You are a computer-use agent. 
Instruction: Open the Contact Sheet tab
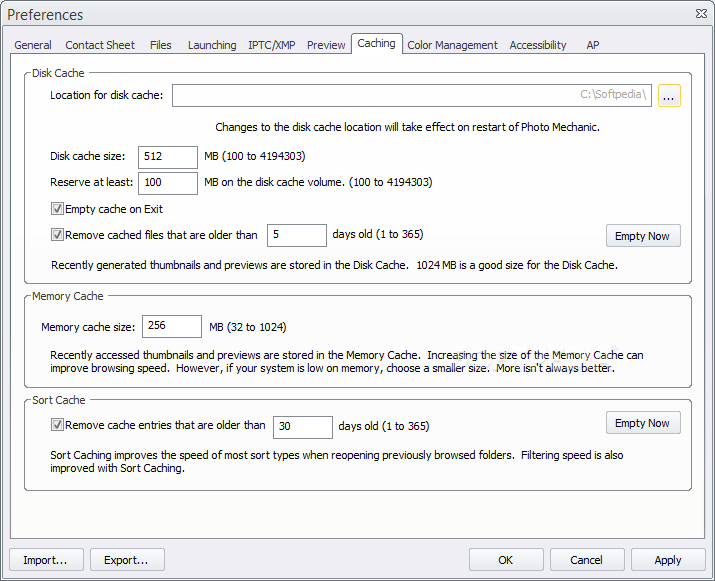[100, 45]
